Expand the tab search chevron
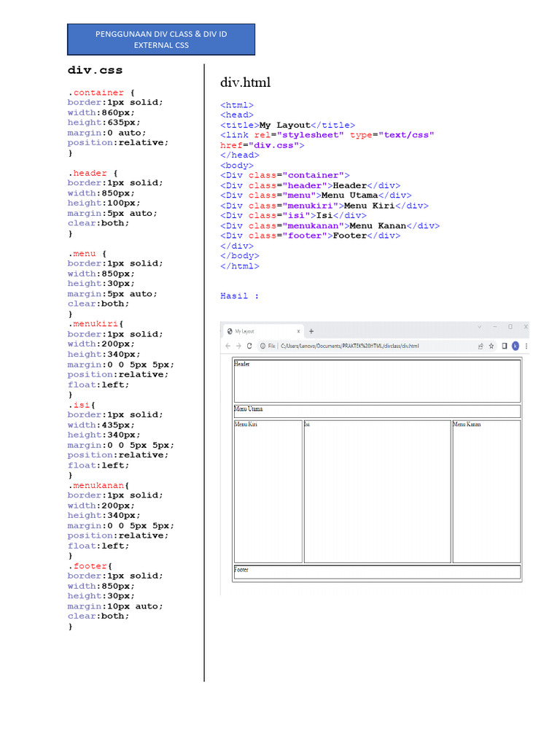This screenshot has width=560, height=747. tap(479, 327)
